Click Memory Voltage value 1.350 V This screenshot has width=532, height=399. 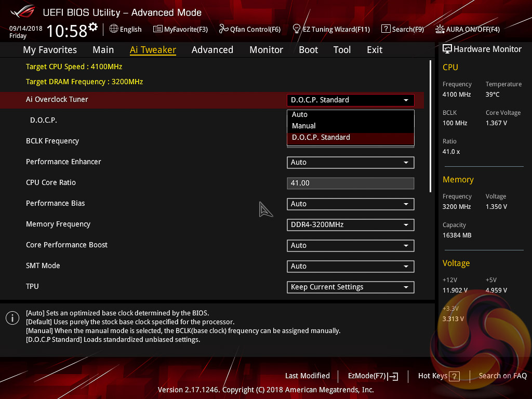496,207
